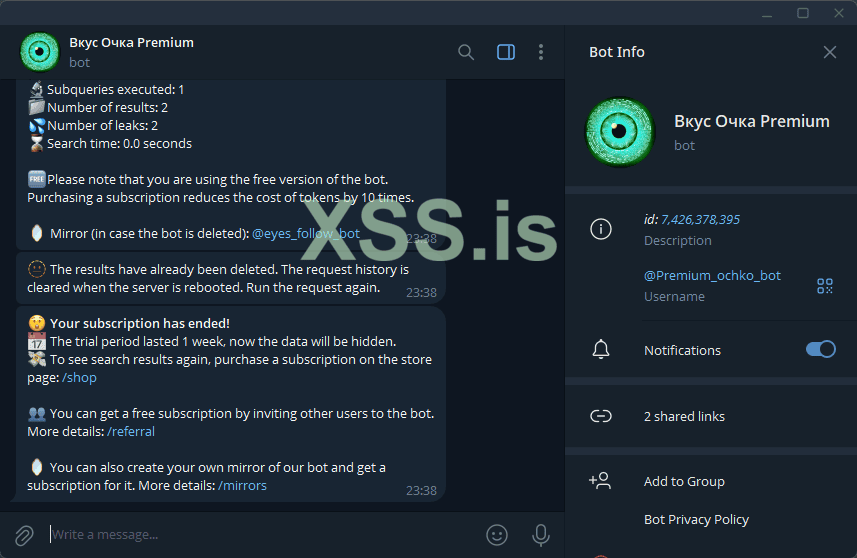The height and width of the screenshot is (558, 857).
Task: Close the Telegram window
Action: (838, 13)
